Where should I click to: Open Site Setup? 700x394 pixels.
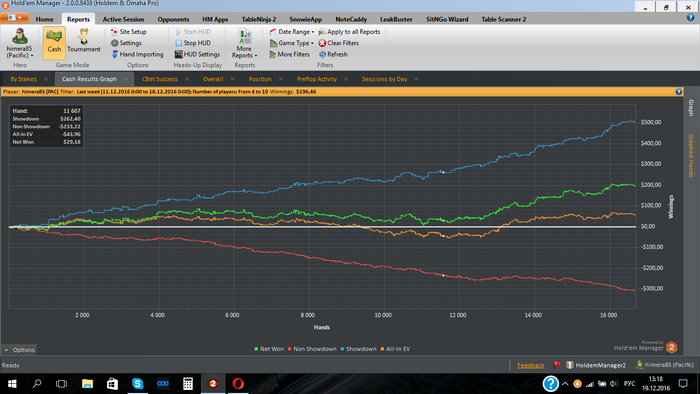click(x=129, y=32)
